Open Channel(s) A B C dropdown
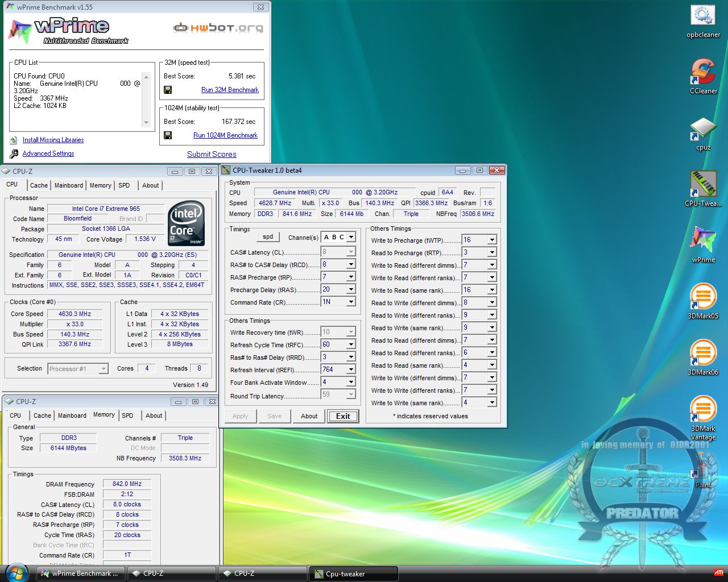728x582 pixels. point(351,237)
